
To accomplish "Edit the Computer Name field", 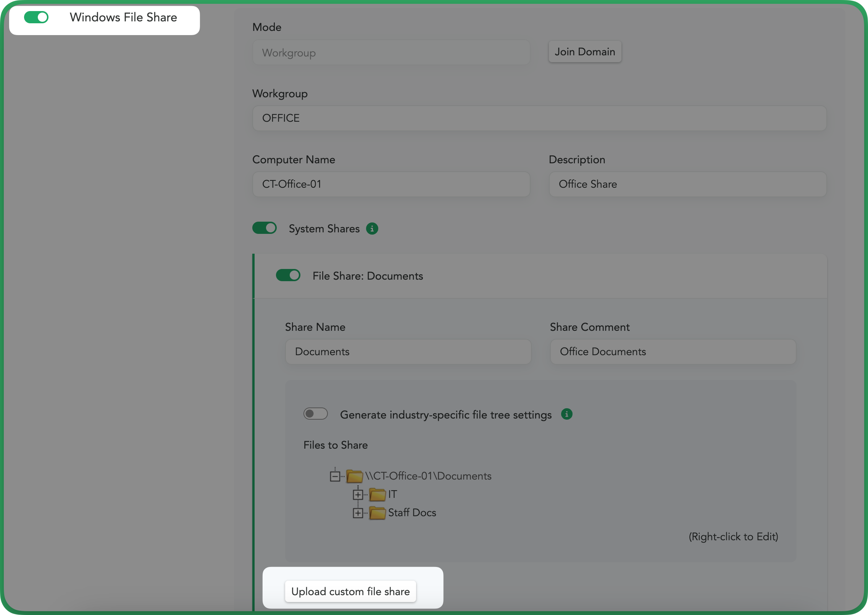I will click(391, 184).
